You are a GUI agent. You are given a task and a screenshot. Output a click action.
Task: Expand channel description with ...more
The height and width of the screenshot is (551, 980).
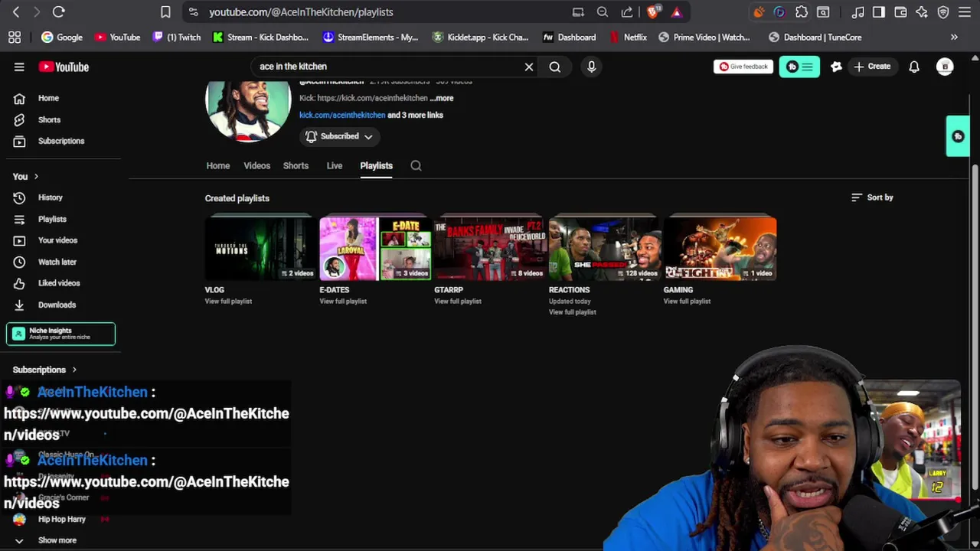pyautogui.click(x=442, y=98)
